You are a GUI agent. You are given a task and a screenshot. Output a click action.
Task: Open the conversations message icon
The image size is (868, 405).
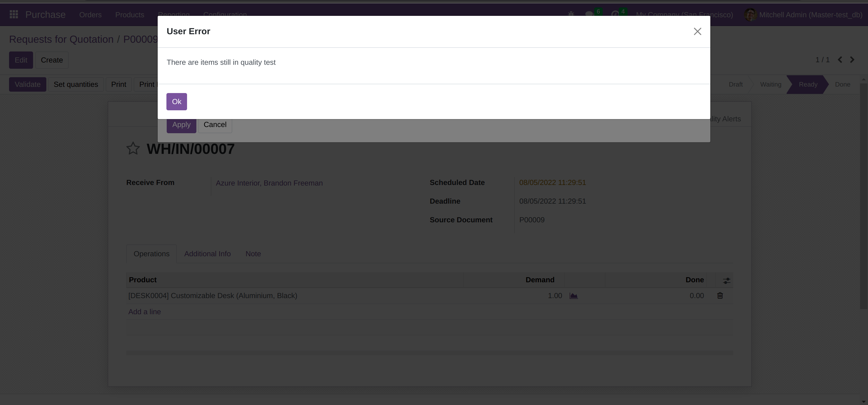point(589,14)
